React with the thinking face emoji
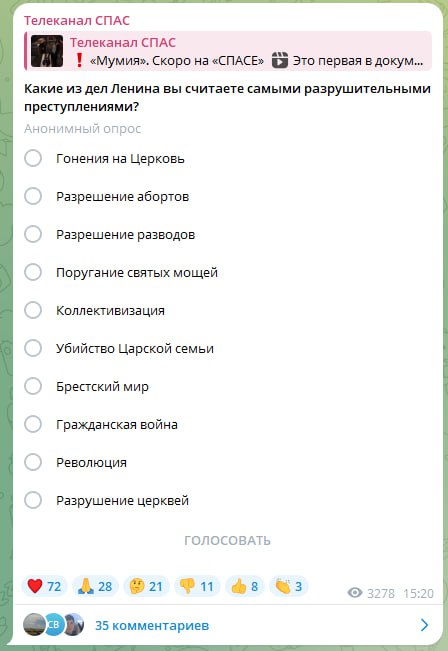Image resolution: width=448 pixels, height=651 pixels. pos(146,586)
